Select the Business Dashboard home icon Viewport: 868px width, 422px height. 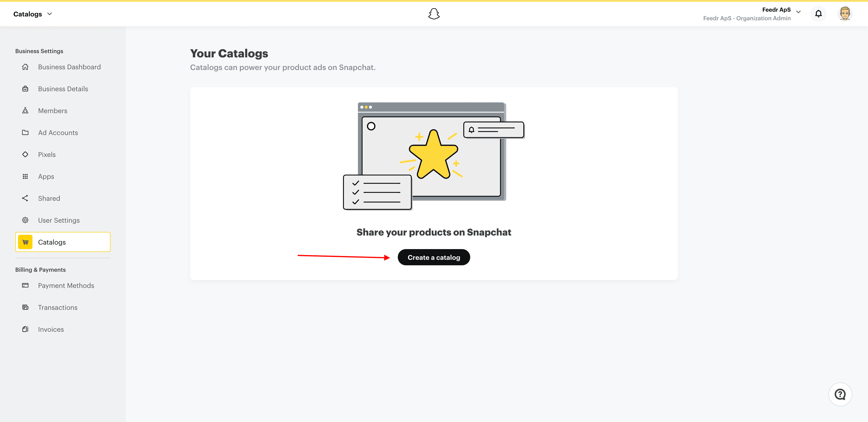point(25,67)
